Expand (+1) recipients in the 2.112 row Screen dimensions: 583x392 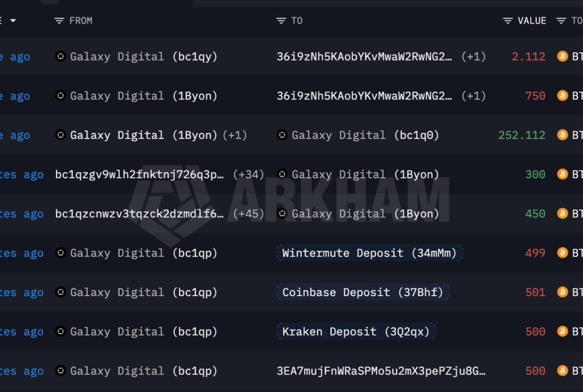(x=473, y=56)
